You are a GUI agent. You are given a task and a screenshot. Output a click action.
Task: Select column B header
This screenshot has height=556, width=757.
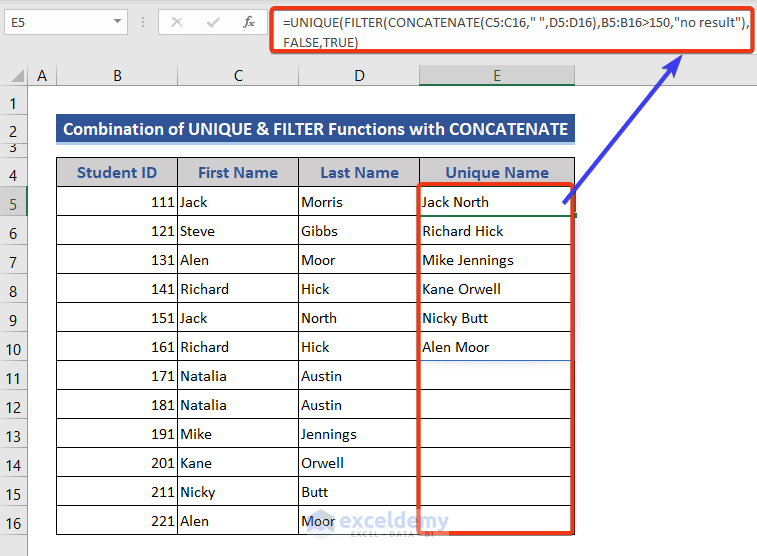click(117, 76)
